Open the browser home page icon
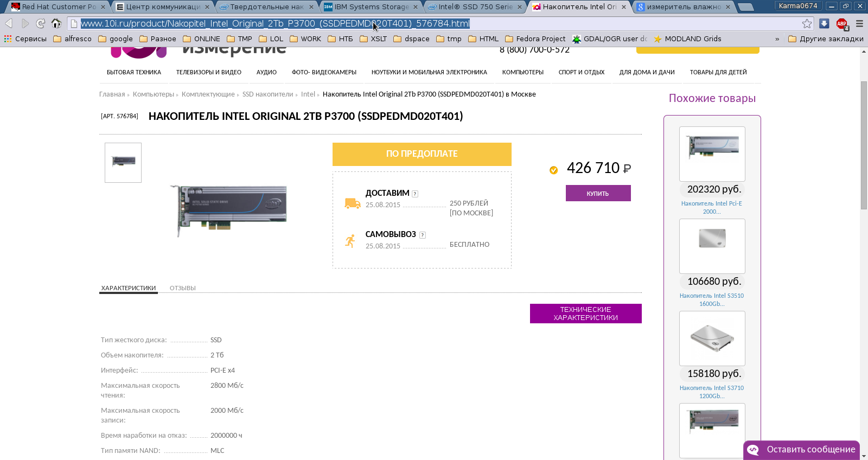Image resolution: width=868 pixels, height=460 pixels. [56, 23]
